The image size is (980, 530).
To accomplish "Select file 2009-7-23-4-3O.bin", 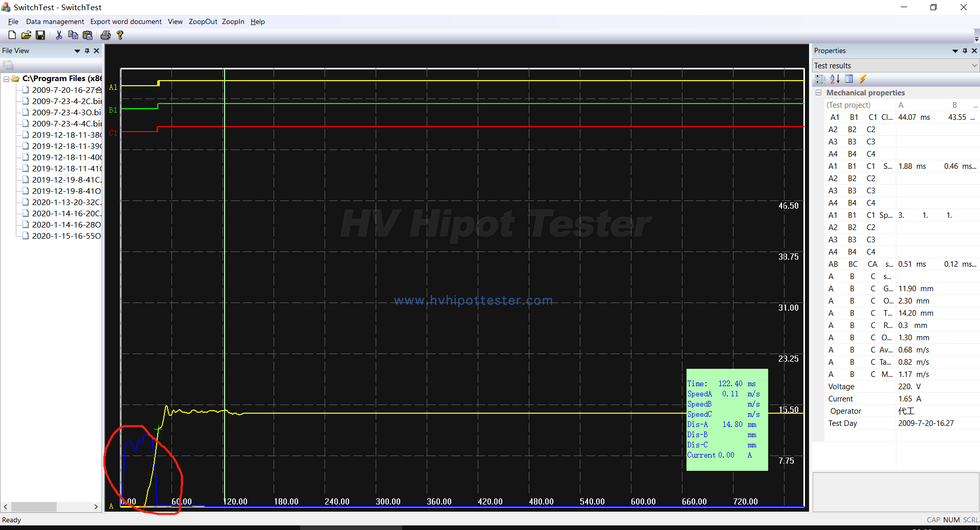I will tap(66, 112).
